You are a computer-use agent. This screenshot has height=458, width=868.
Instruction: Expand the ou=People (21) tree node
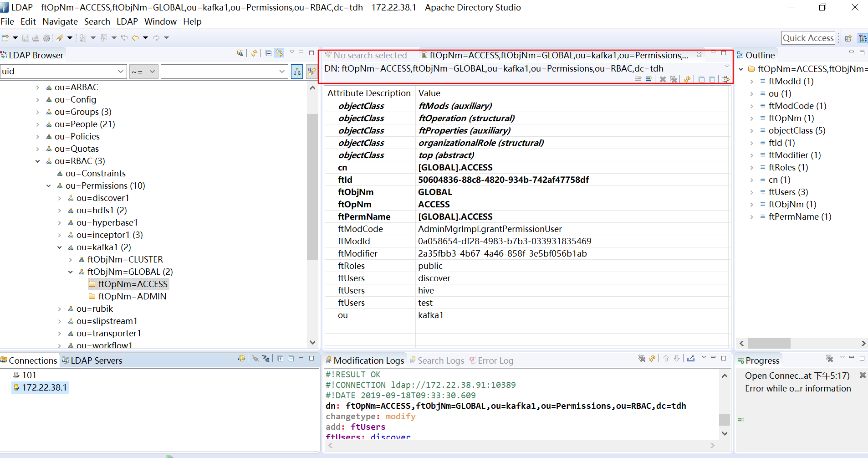pyautogui.click(x=38, y=124)
